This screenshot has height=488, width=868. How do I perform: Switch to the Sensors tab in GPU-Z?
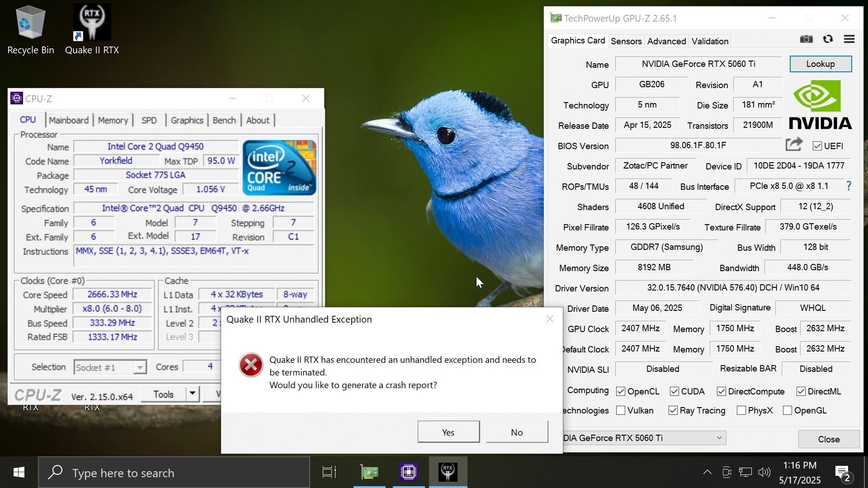626,41
